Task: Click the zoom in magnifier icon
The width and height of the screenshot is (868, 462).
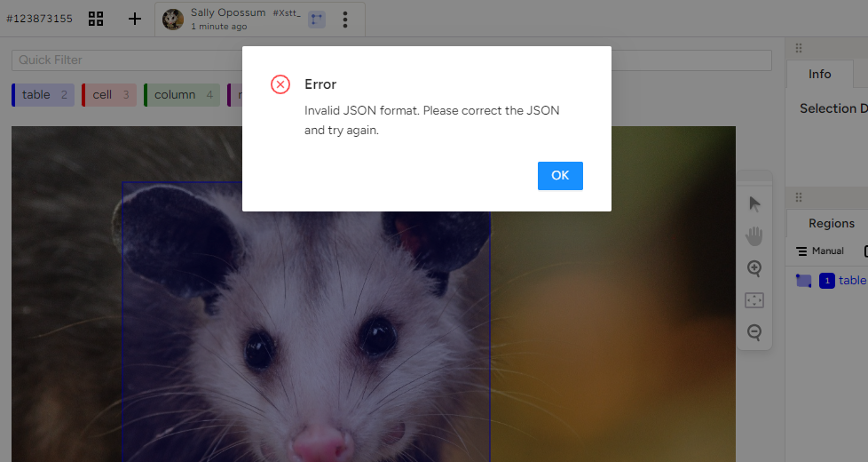Action: 754,268
